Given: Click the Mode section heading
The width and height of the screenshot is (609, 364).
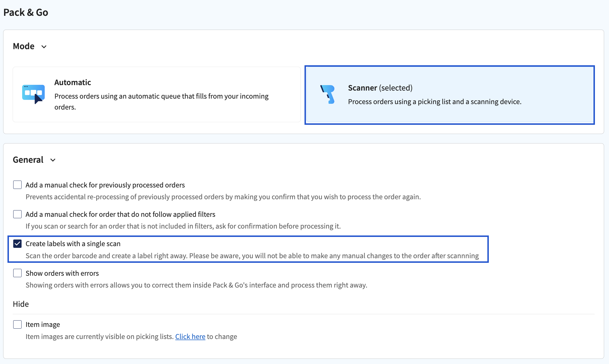Looking at the screenshot, I should coord(24,46).
